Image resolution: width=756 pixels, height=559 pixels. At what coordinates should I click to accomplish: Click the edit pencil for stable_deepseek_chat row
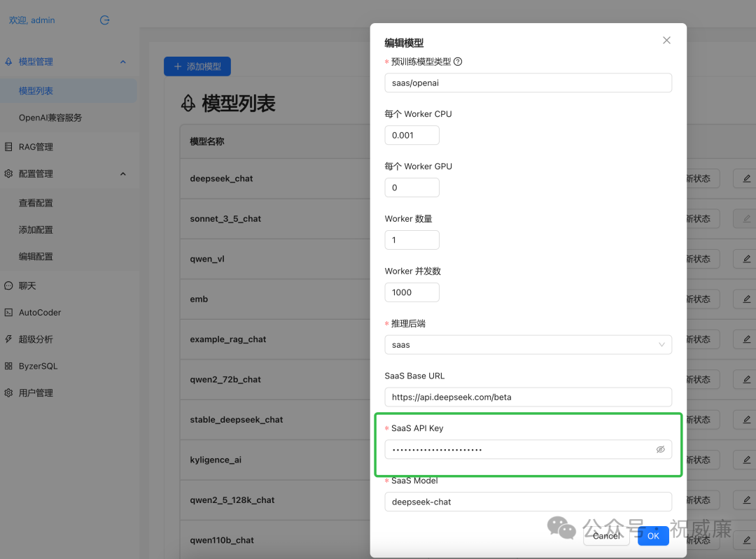tap(746, 420)
